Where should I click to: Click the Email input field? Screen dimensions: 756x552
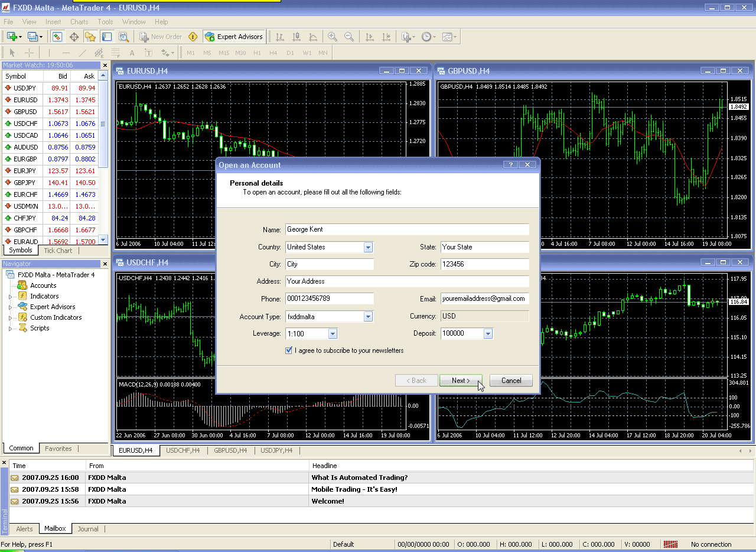[x=484, y=299]
